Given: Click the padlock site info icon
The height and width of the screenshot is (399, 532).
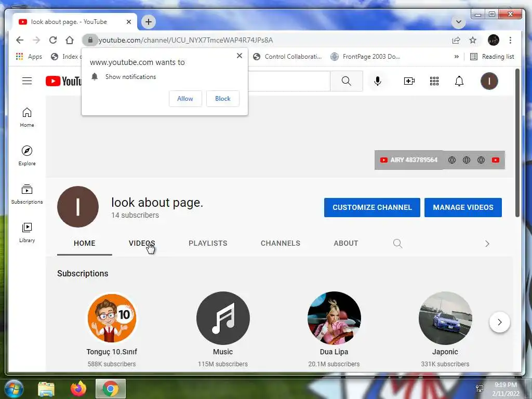Looking at the screenshot, I should coord(90,40).
